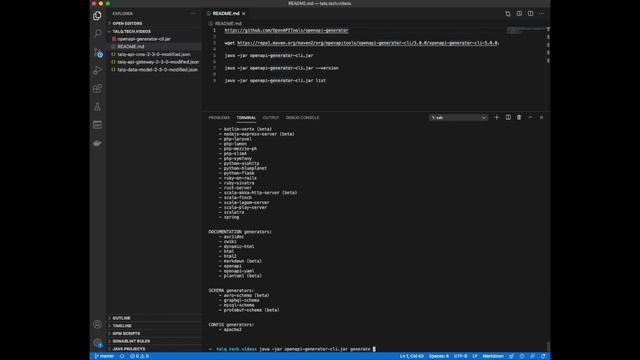
Task: Open the Testing flask view
Action: coord(97,107)
